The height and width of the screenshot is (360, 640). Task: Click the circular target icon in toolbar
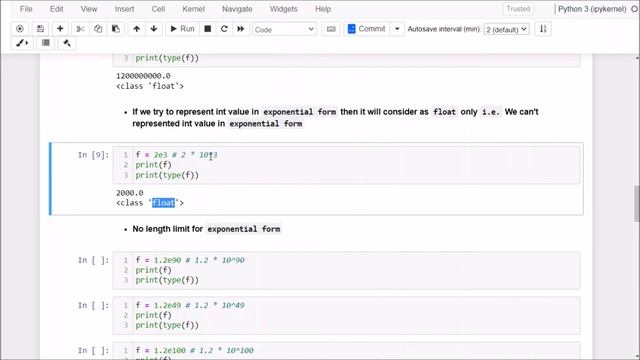pos(20,29)
